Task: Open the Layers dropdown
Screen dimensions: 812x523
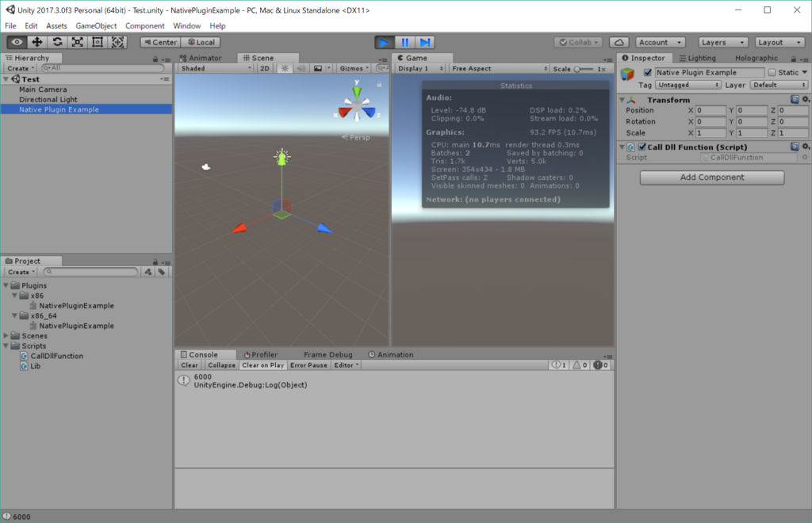Action: (722, 43)
